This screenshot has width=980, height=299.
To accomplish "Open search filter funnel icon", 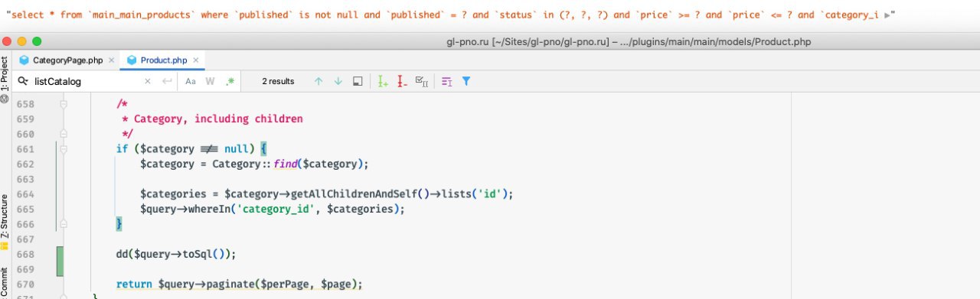I will tap(465, 81).
